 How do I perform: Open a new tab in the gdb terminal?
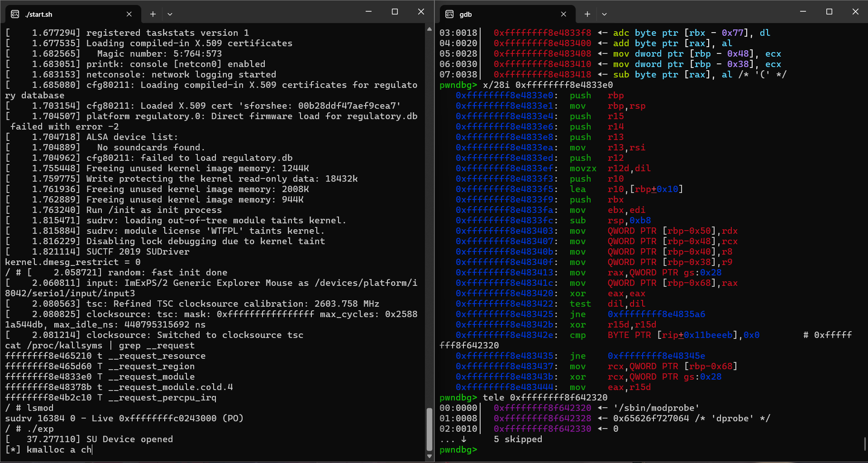[587, 14]
